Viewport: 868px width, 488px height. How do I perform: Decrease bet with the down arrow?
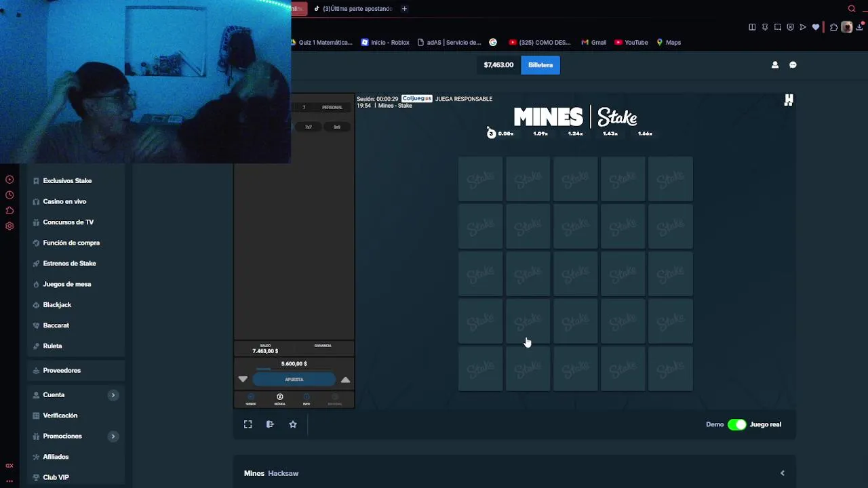(243, 380)
